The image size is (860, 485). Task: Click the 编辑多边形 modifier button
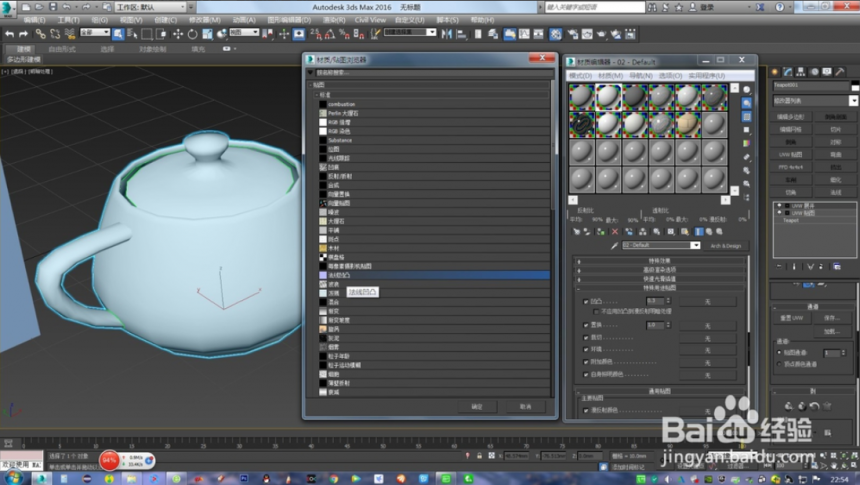[790, 117]
